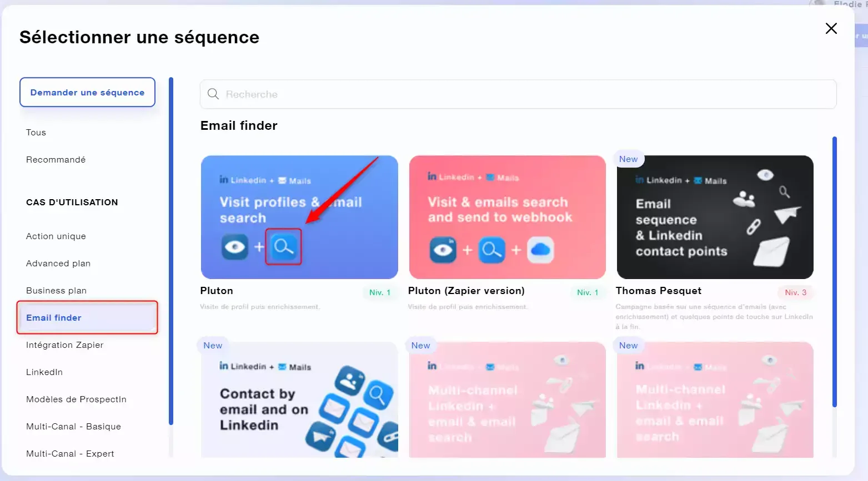Select the Recommandé category

coord(56,160)
